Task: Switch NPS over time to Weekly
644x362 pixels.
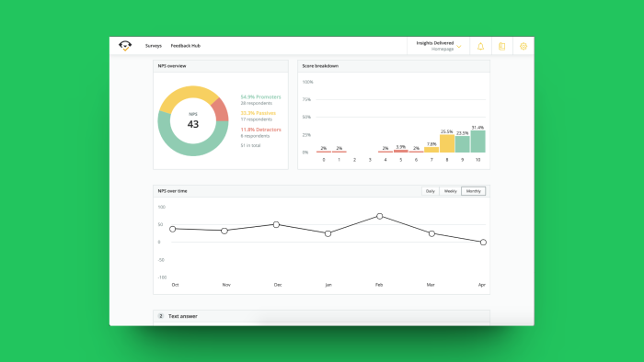Action: pyautogui.click(x=451, y=191)
